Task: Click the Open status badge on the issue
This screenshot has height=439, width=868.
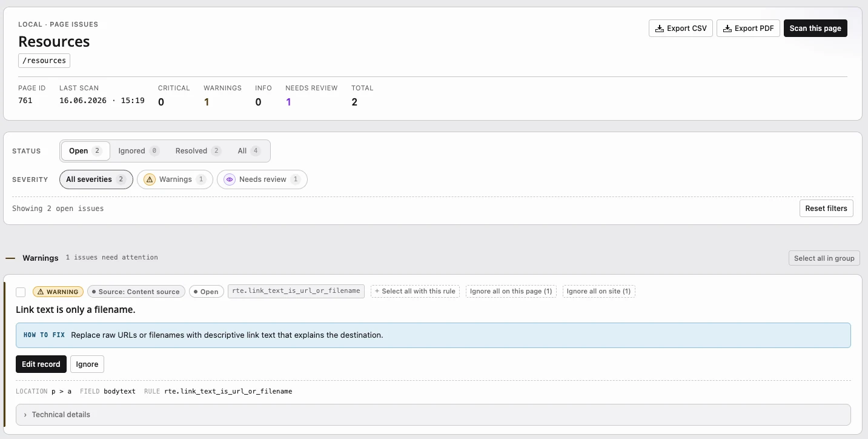Action: click(x=207, y=292)
